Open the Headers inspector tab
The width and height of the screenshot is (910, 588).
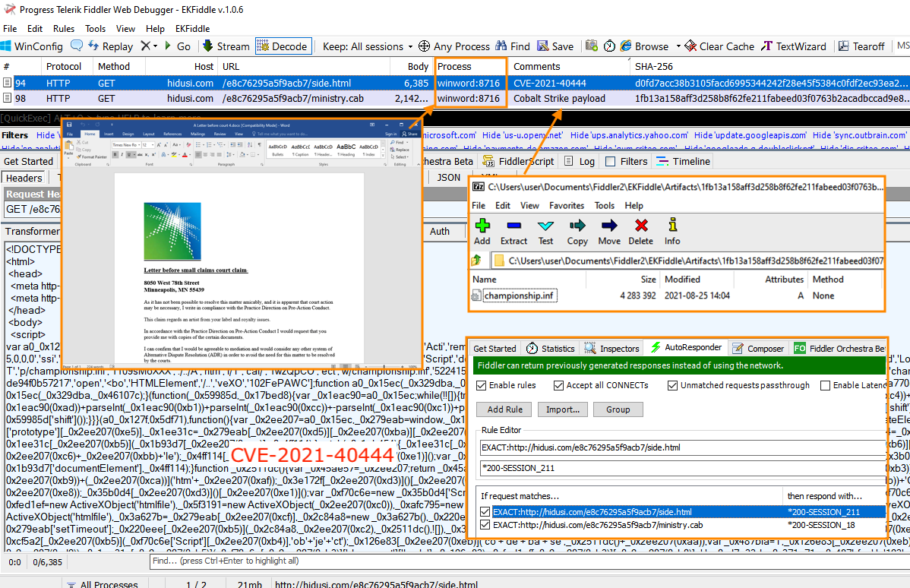click(24, 179)
